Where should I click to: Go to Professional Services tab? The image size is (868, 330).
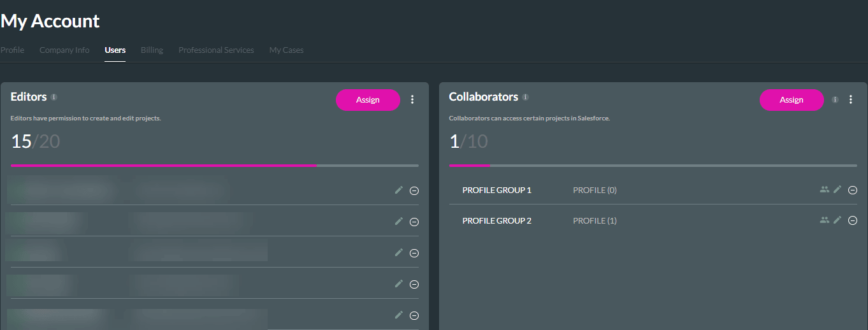216,50
